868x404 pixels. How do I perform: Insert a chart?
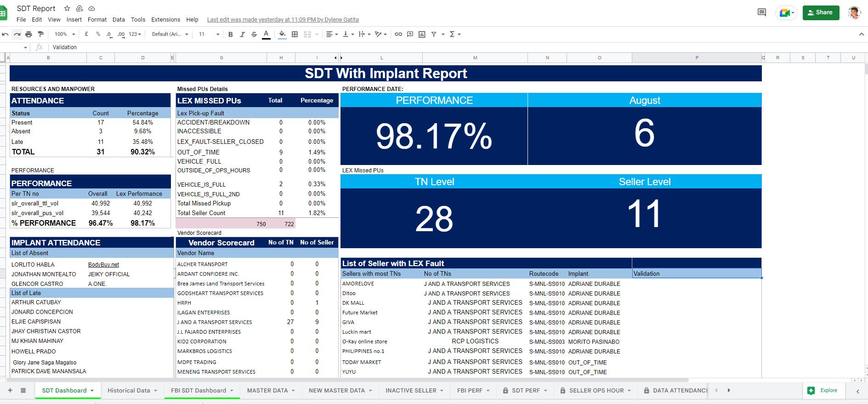[x=422, y=34]
